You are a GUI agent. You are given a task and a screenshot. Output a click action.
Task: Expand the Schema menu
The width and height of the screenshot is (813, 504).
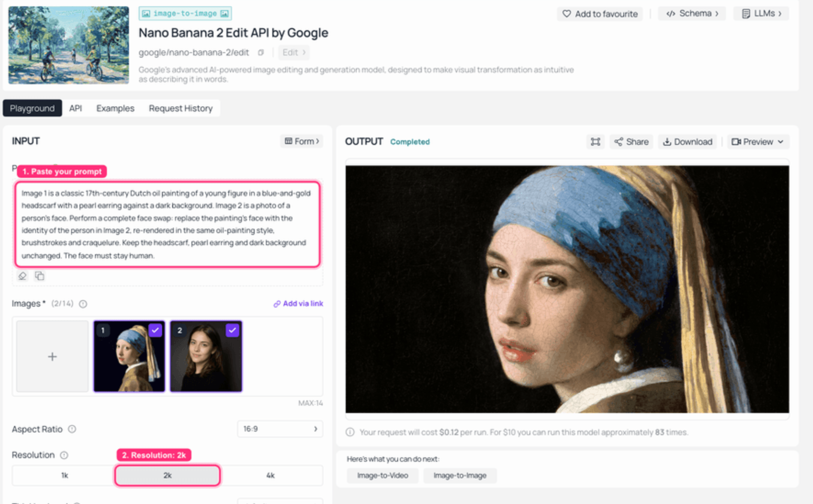692,13
